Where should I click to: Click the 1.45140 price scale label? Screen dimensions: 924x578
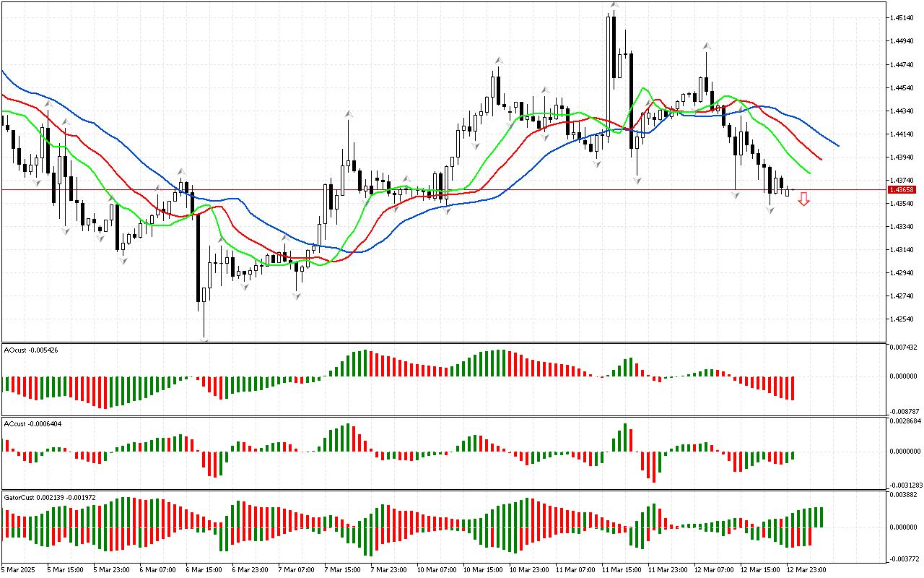[x=903, y=18]
